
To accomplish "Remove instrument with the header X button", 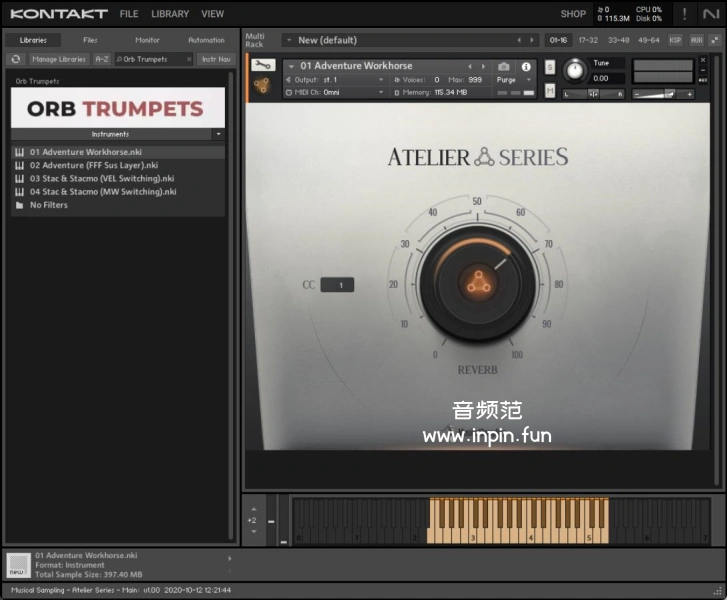I will coord(703,60).
